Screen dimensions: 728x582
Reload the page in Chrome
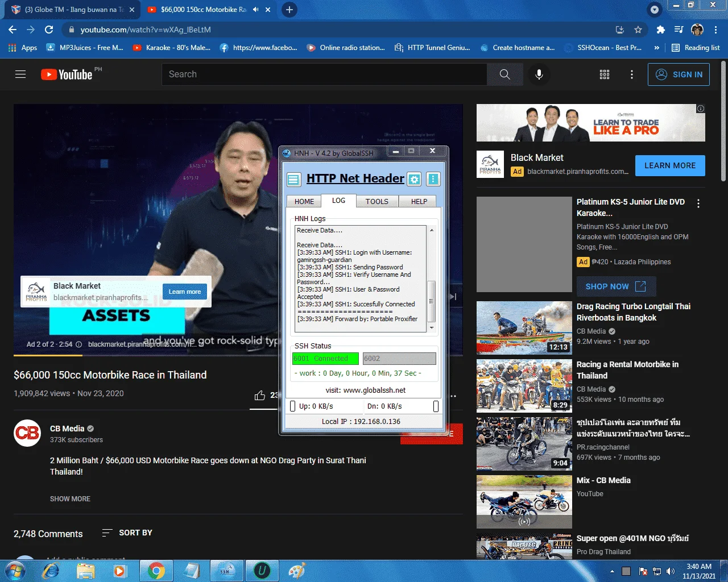point(49,30)
